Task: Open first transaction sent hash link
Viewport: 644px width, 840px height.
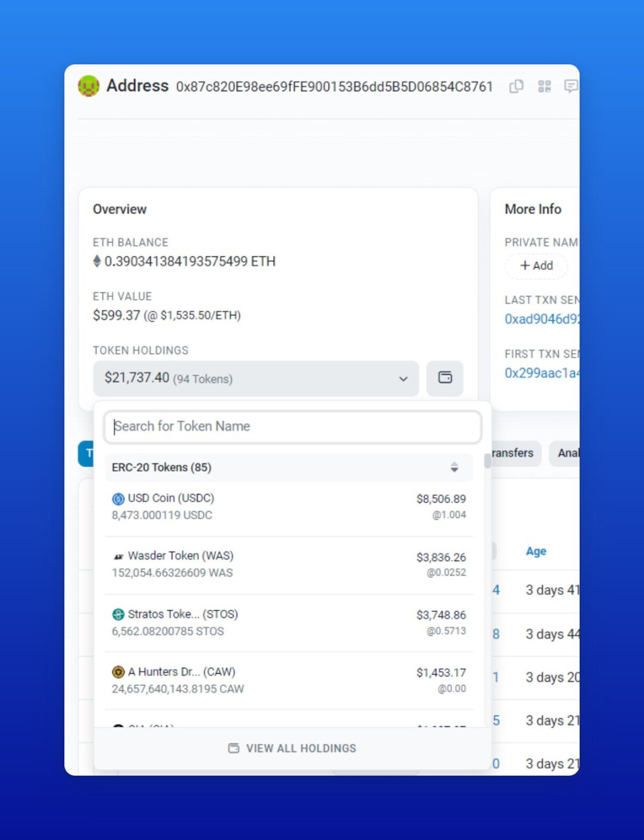Action: click(x=542, y=373)
